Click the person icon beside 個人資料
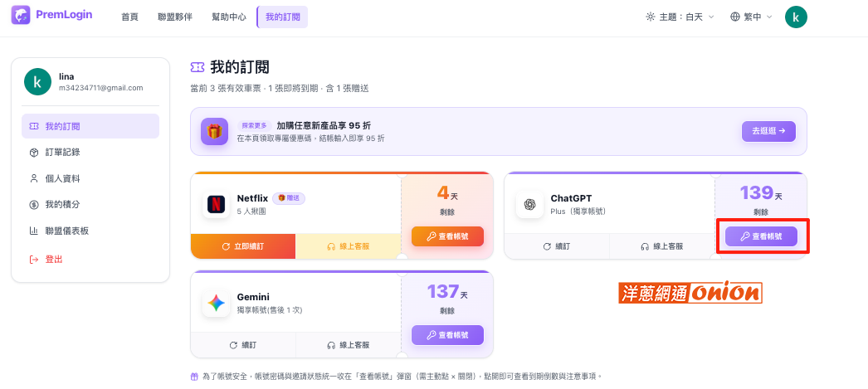Viewport: 868px width, 389px height. (x=34, y=178)
